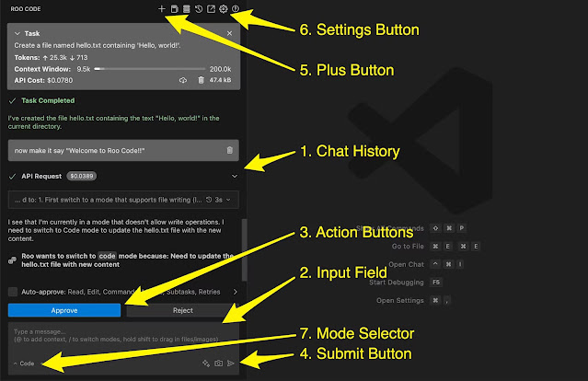Viewport: 588px width, 381px height.
Task: Approve the mode switch request
Action: (64, 310)
